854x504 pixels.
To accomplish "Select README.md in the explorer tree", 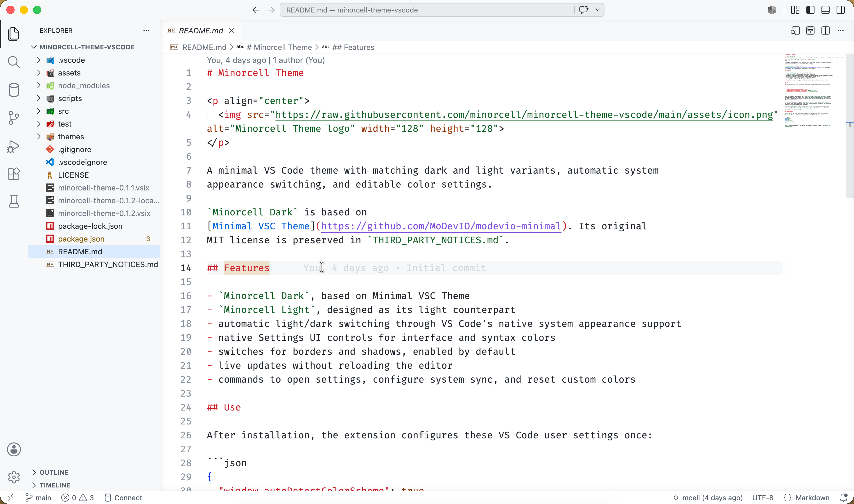I will pos(94,252).
